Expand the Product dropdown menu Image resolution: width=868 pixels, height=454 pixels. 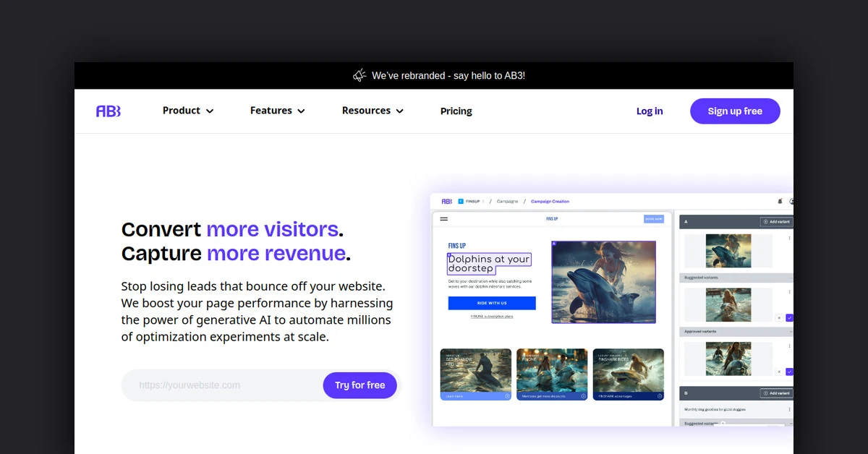click(188, 111)
